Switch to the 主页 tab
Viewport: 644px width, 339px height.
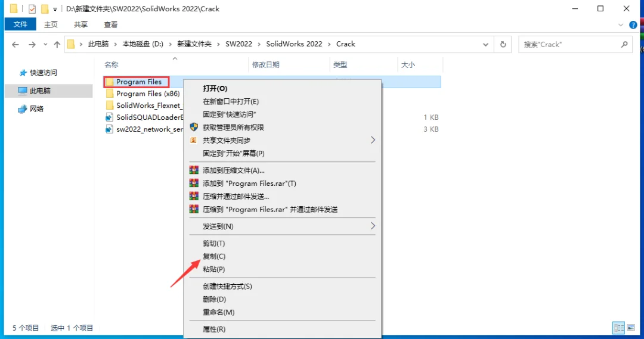(51, 24)
